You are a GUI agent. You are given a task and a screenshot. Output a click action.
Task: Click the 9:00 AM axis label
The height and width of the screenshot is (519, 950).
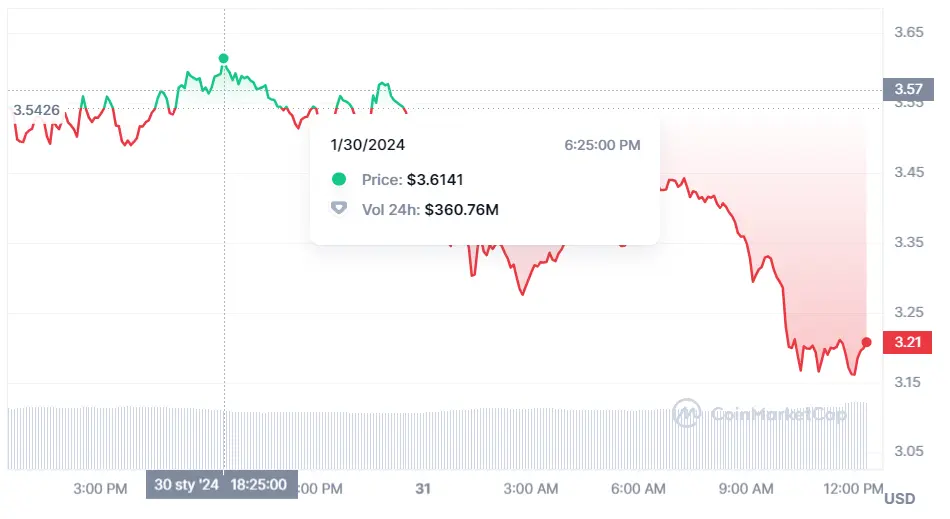pyautogui.click(x=746, y=489)
